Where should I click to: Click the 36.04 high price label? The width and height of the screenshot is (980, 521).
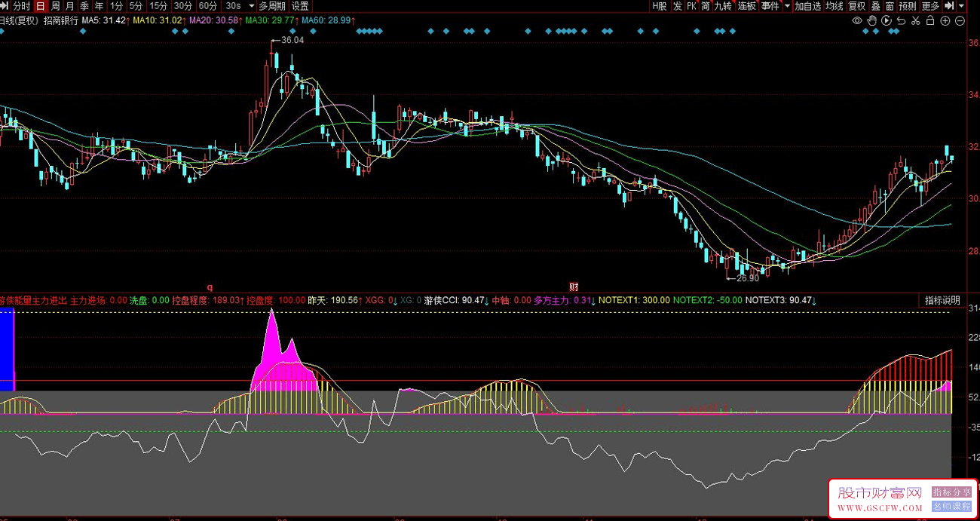(291, 40)
